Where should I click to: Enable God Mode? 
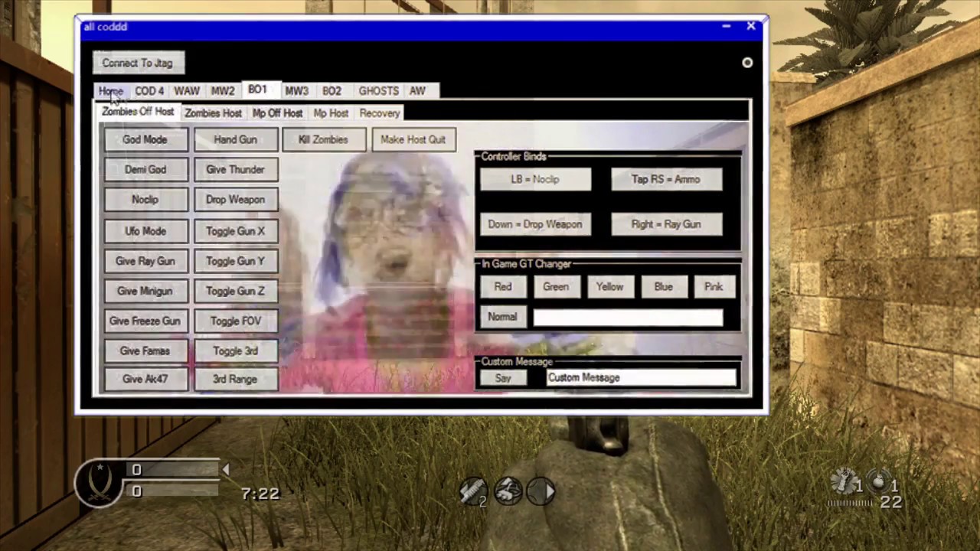tap(145, 139)
